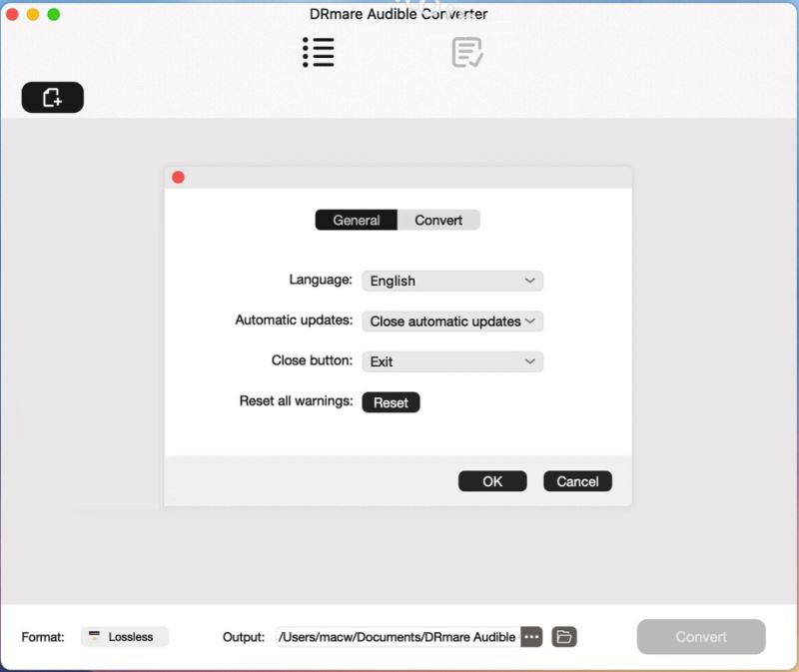Image resolution: width=799 pixels, height=672 pixels.
Task: Open the output folder icon
Action: (564, 637)
